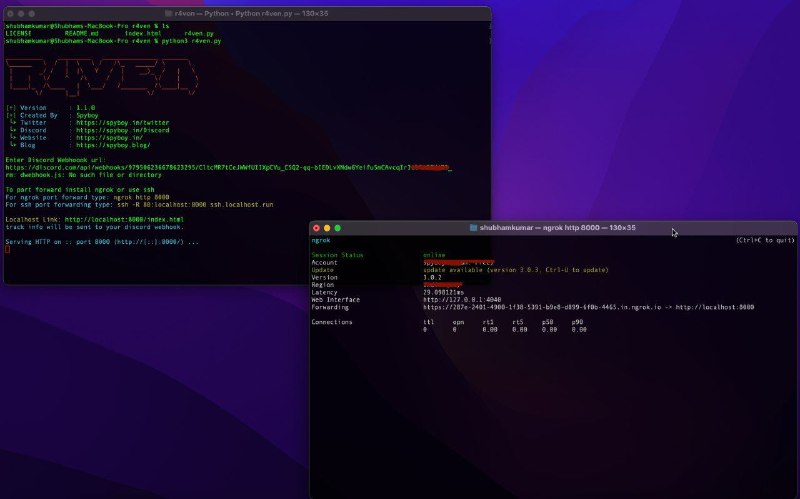Click the 'rt5' column header

tap(518, 322)
